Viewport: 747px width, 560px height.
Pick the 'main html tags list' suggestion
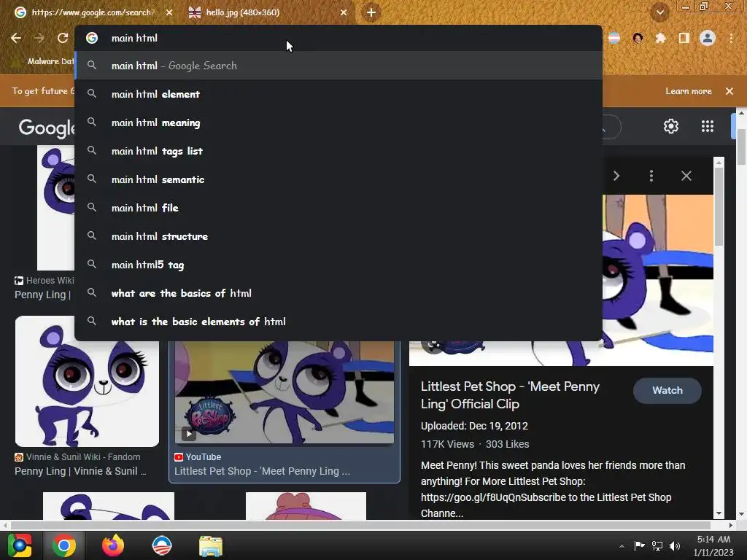(338, 151)
